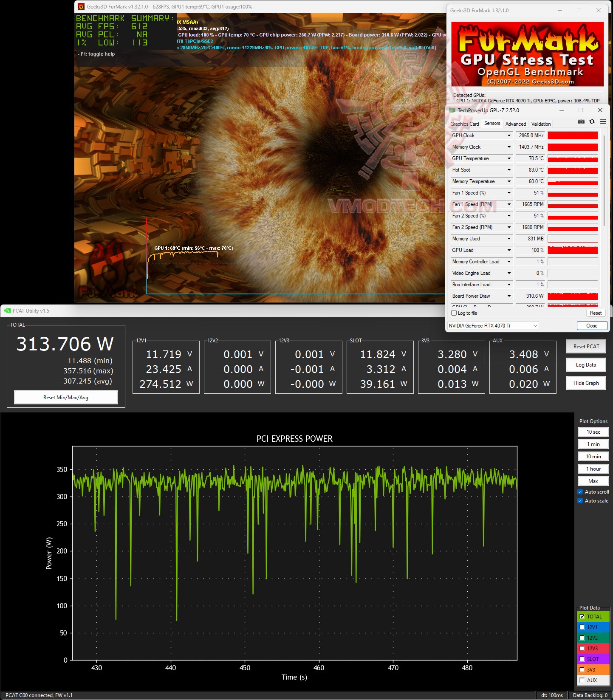
Task: Click Reset Min/Max/Avg in PCAT
Action: point(66,398)
